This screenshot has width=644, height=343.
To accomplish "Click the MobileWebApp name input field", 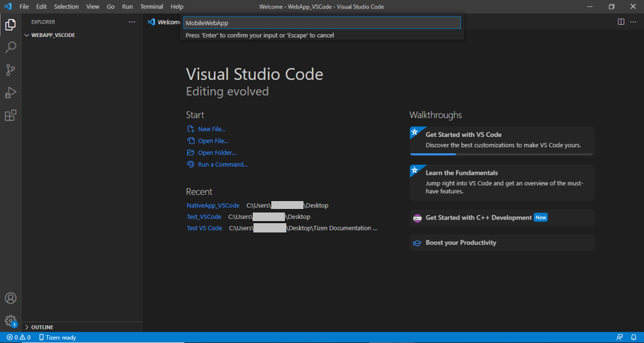I will pyautogui.click(x=321, y=23).
